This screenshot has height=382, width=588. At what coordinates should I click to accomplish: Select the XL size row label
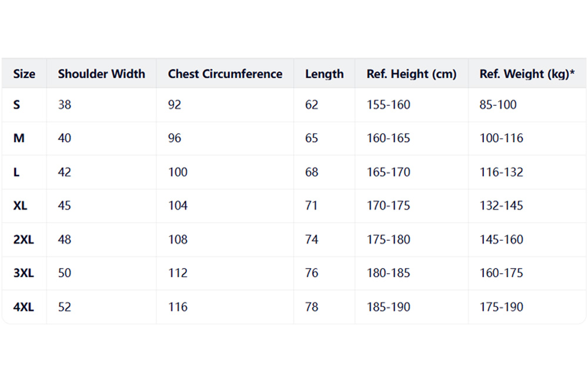[x=20, y=206]
